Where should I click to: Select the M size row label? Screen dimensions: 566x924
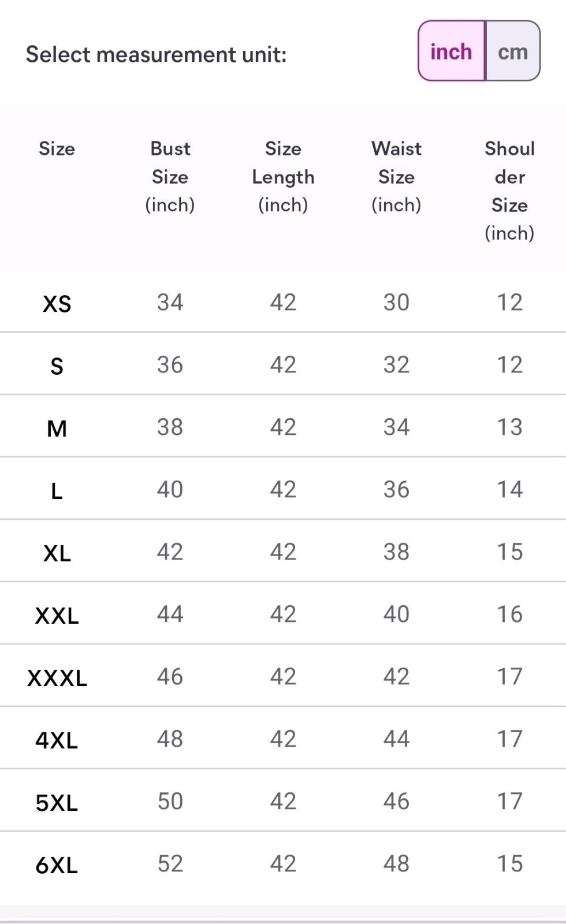pyautogui.click(x=57, y=428)
